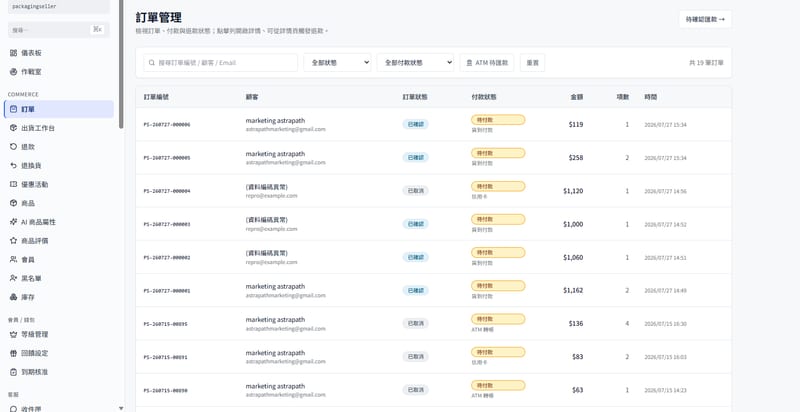This screenshot has height=412, width=800.
Task: Expand 全部付款狀態 payment status dropdown
Action: click(x=415, y=63)
